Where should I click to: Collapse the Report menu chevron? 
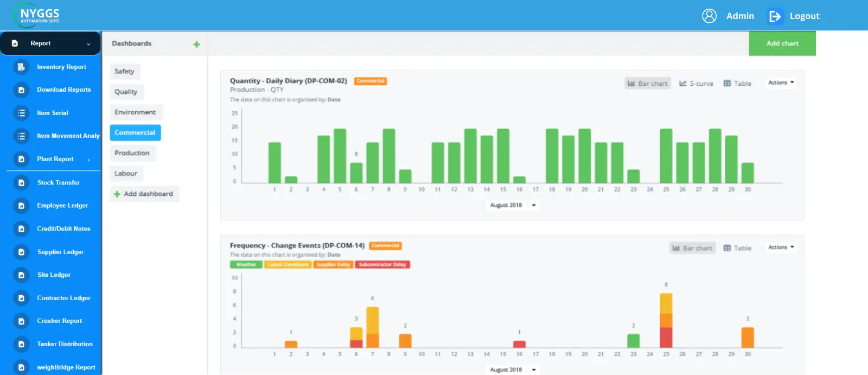point(88,44)
